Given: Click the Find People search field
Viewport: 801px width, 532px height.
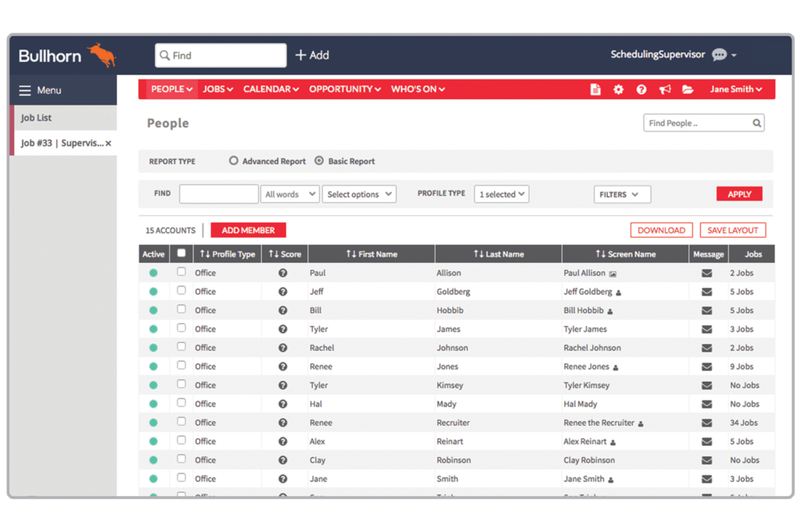Looking at the screenshot, I should coord(696,123).
